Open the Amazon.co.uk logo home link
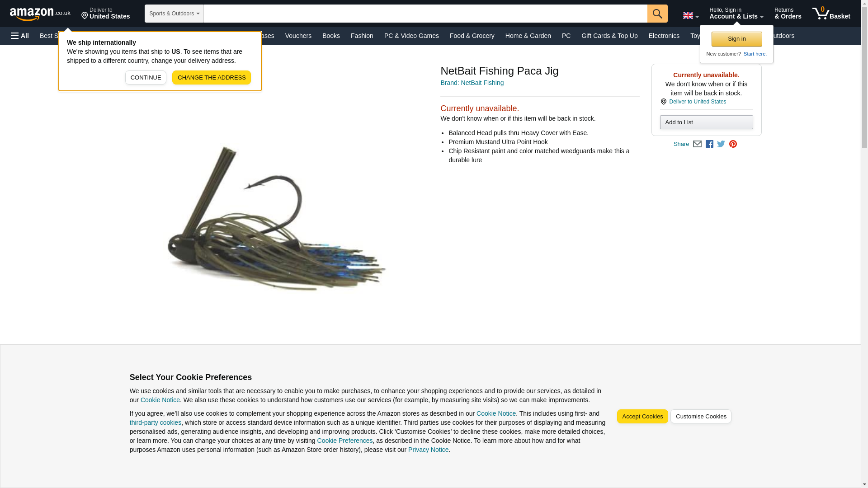This screenshot has width=868, height=488. point(40,14)
